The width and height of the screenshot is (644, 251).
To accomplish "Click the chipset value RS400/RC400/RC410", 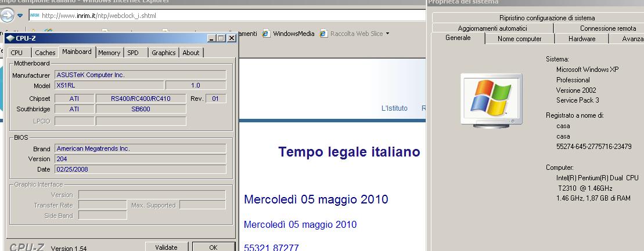I will click(141, 99).
